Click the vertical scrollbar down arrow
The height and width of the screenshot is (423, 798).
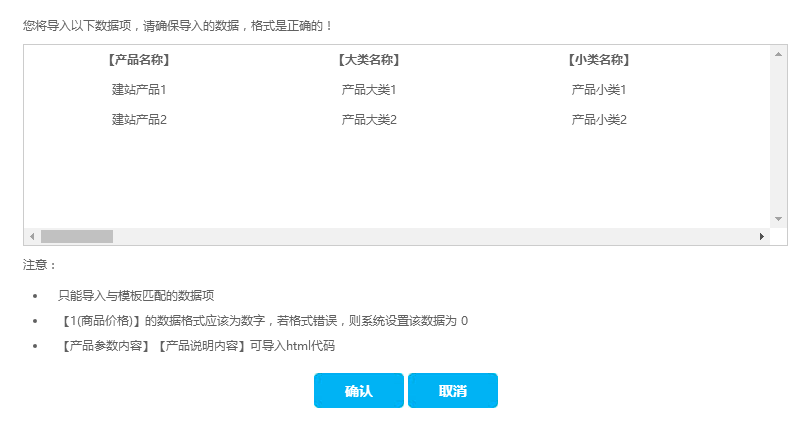tap(778, 218)
